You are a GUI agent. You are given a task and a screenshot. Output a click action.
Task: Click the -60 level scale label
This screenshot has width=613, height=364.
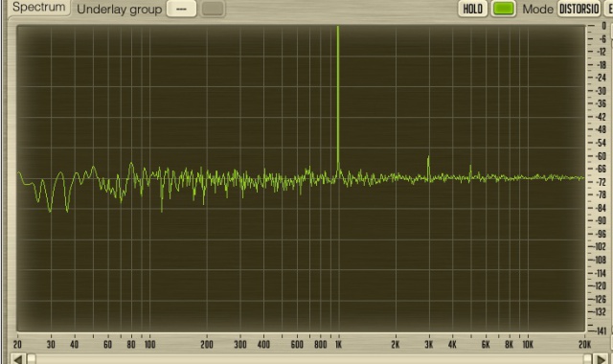pyautogui.click(x=601, y=156)
